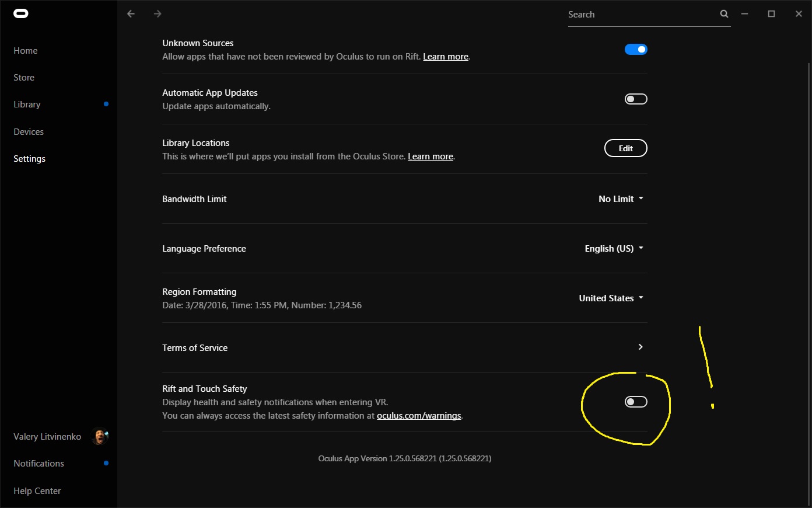Turn on Rift and Touch Safety toggle
The image size is (812, 508).
click(636, 402)
